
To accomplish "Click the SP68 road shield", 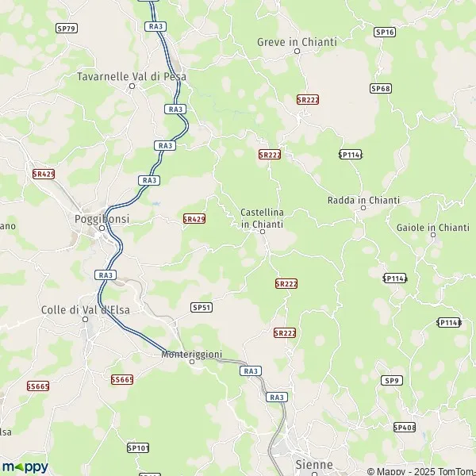I will click(381, 89).
